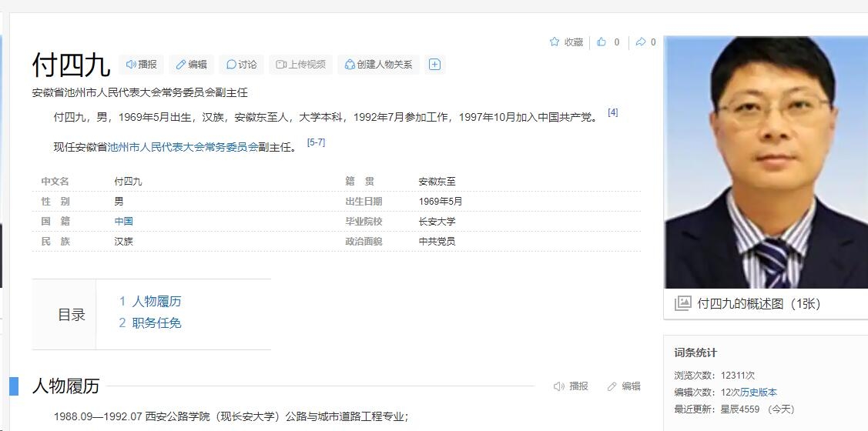This screenshot has height=431, width=868.
Task: Edit the 人物履历 section
Action: click(624, 386)
